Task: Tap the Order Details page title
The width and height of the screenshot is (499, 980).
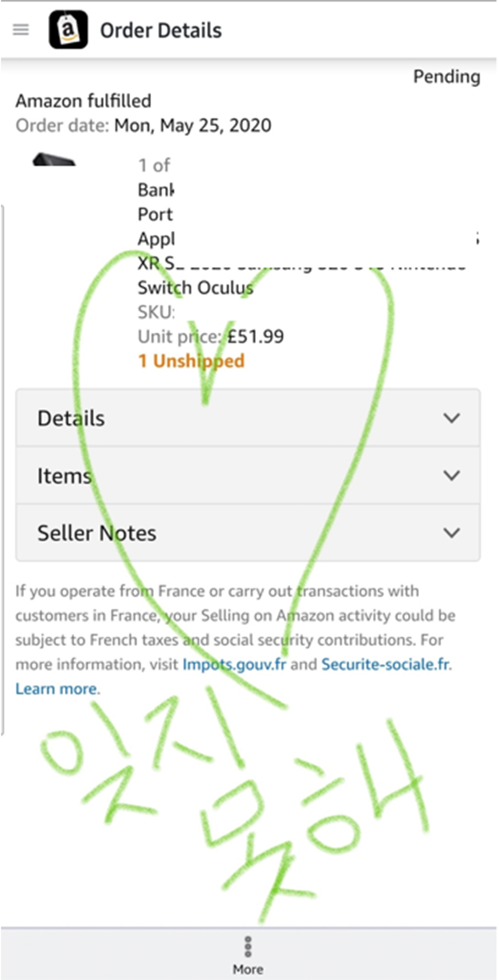Action: 160,31
